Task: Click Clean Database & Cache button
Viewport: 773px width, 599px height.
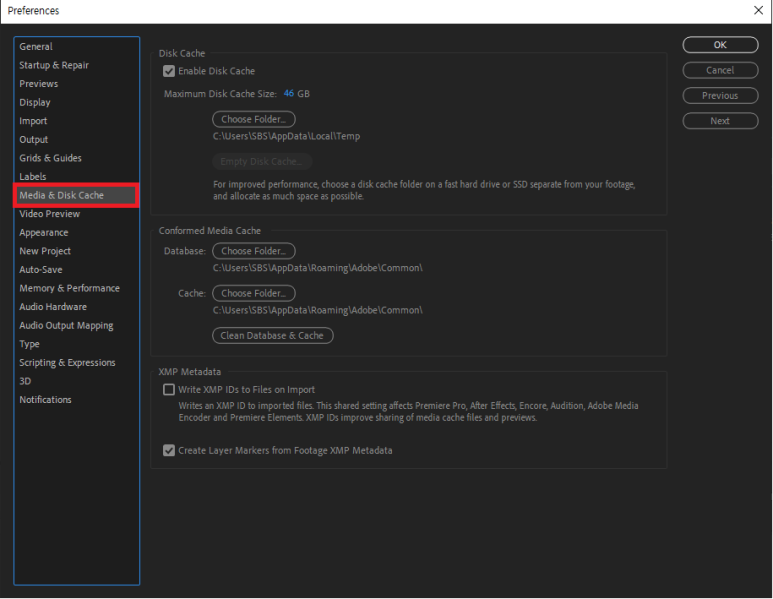Action: click(273, 336)
